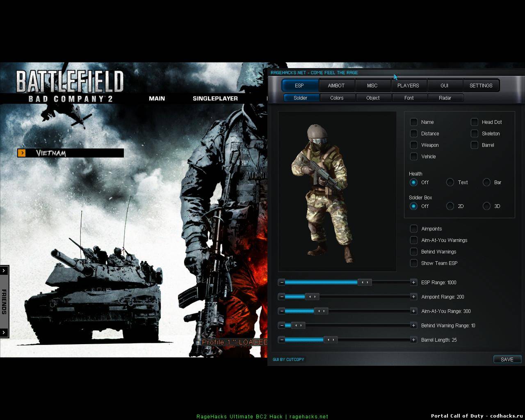
Task: Toggle the Distance checkbox
Action: coord(414,133)
